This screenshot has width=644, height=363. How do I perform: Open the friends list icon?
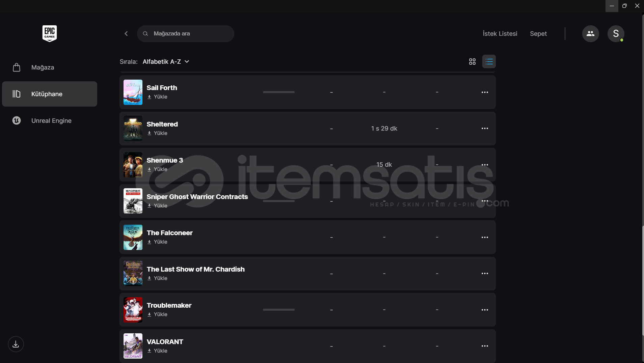click(x=590, y=34)
